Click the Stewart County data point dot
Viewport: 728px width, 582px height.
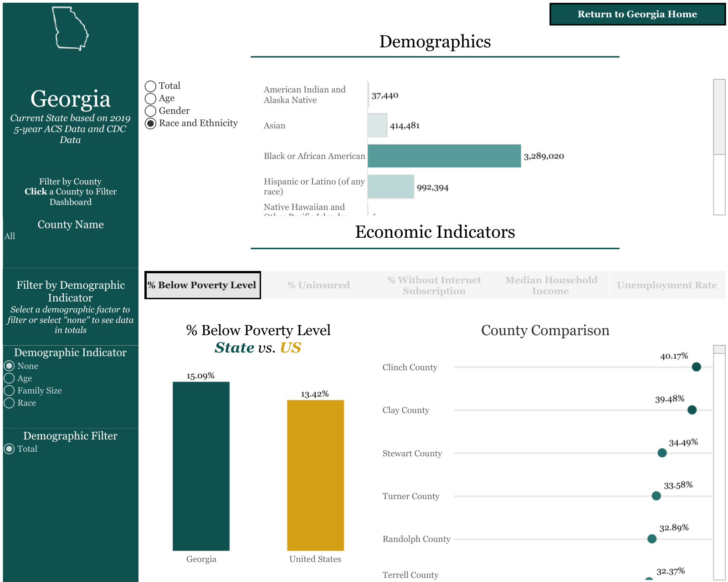662,453
